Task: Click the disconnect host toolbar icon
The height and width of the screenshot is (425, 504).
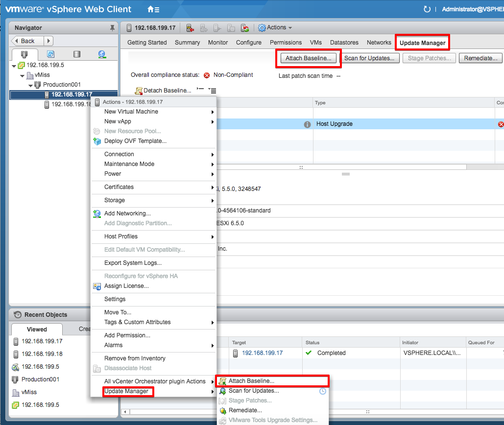Action: click(x=217, y=28)
